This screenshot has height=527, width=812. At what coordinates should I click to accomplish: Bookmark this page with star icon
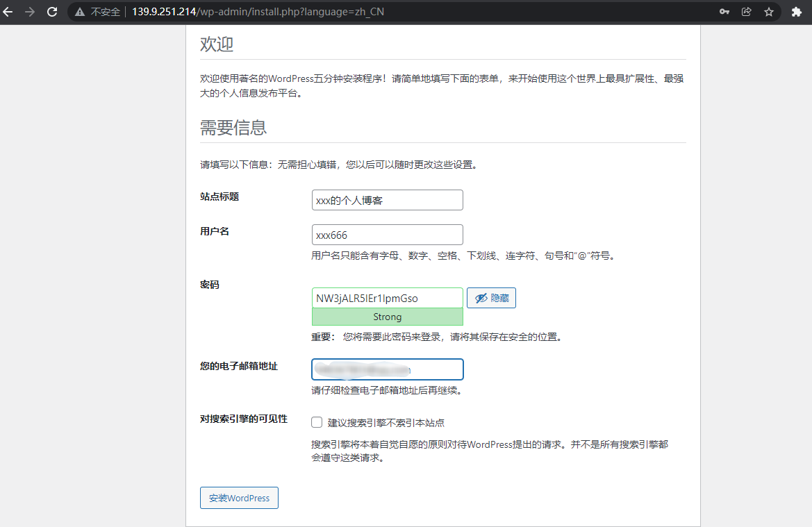(x=769, y=11)
